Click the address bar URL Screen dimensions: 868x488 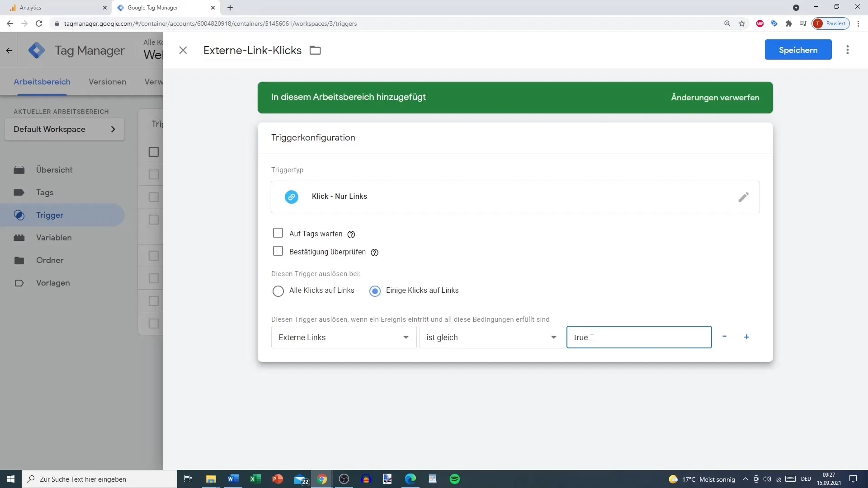(210, 23)
